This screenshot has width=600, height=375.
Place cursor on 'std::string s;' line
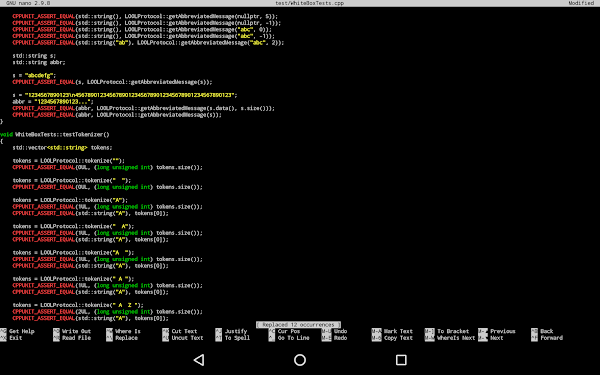(34, 56)
